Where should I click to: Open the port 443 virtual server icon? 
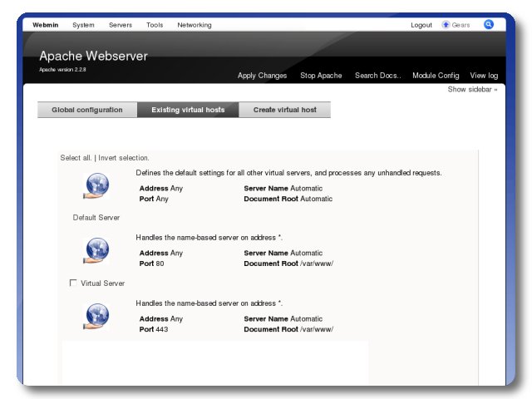[97, 316]
